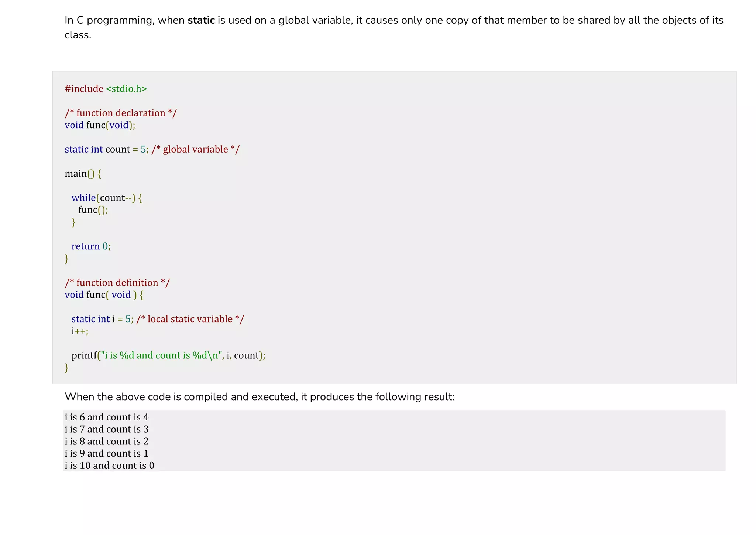Click output line "i is 8 and count is 2"

click(x=107, y=442)
